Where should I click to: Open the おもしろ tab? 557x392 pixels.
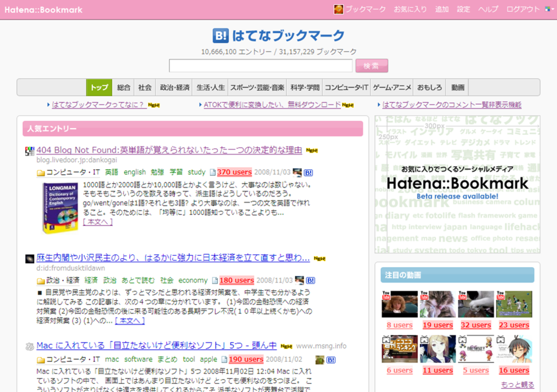click(429, 88)
